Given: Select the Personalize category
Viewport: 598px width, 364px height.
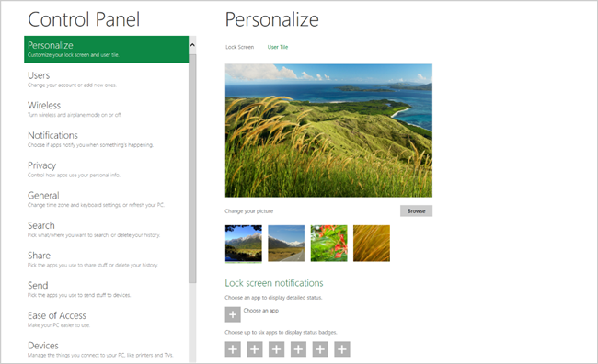Looking at the screenshot, I should pos(106,49).
